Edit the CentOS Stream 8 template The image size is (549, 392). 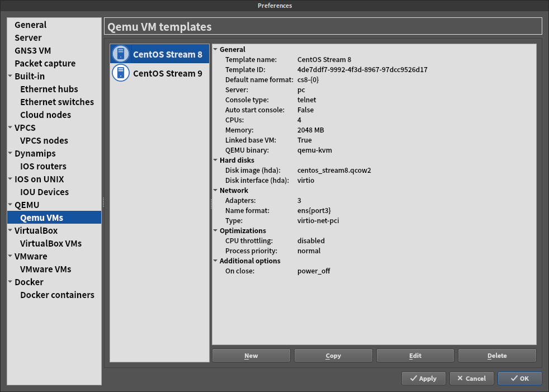[415, 355]
